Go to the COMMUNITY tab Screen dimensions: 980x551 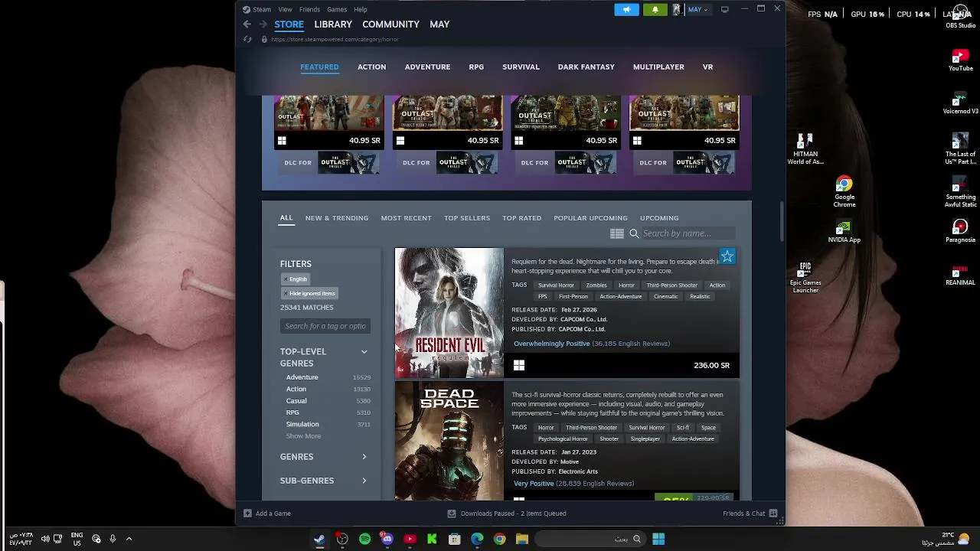(390, 24)
